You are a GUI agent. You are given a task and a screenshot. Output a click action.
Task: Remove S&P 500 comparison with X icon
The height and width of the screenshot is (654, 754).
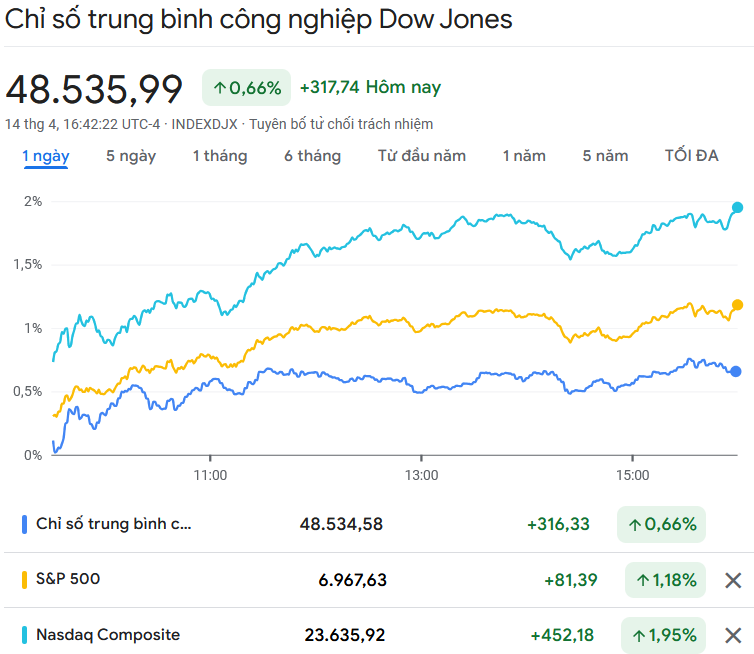coord(733,580)
